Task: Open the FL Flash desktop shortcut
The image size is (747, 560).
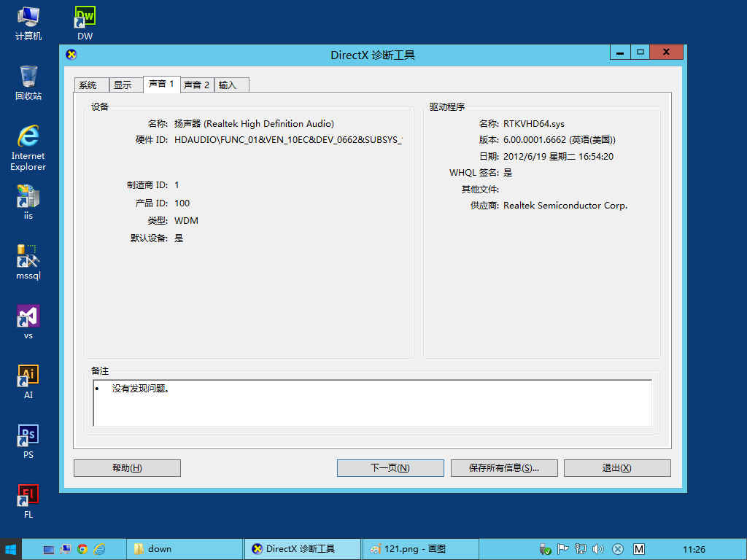Action: pyautogui.click(x=28, y=501)
